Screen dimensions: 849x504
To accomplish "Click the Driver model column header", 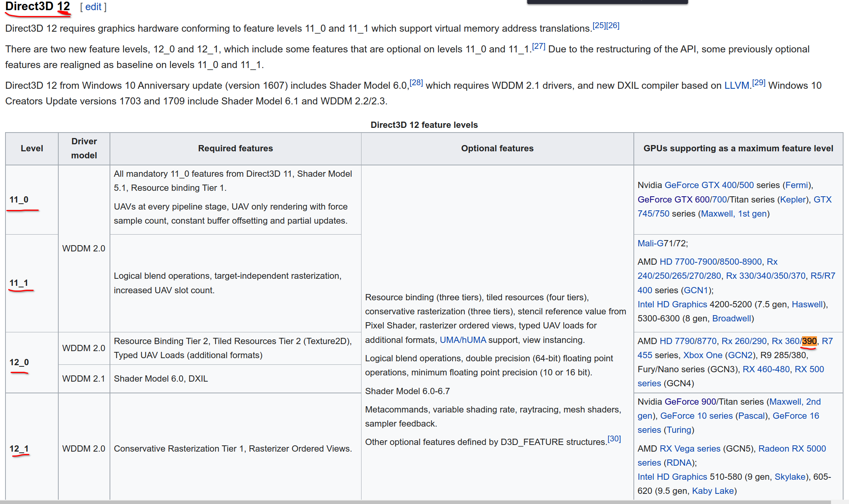I will 84,149.
